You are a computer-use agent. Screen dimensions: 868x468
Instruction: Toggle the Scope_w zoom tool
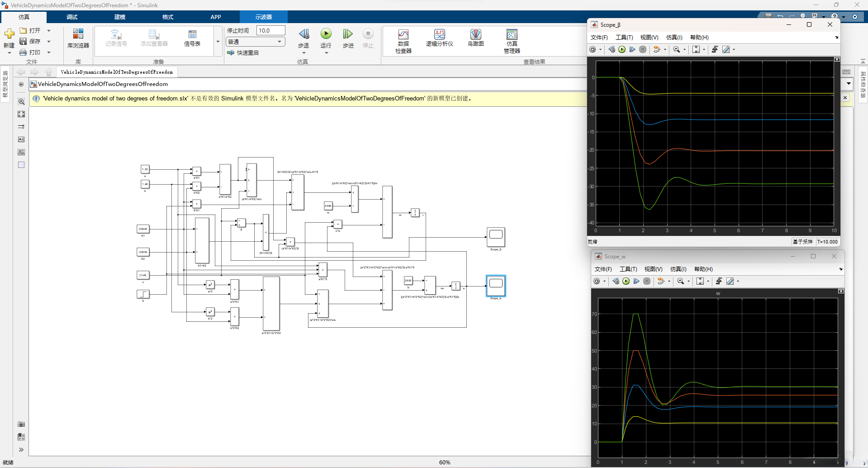point(680,282)
